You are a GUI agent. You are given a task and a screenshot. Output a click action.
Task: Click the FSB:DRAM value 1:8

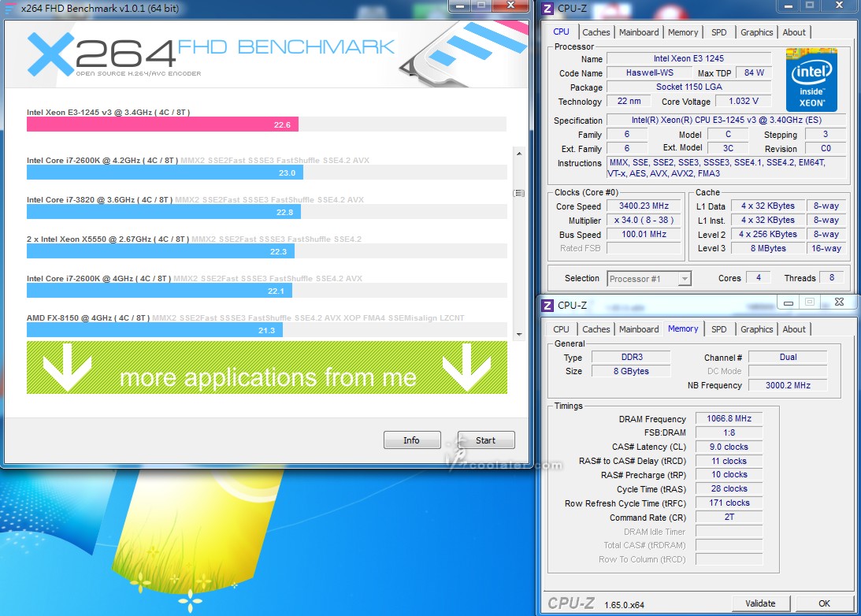729,432
